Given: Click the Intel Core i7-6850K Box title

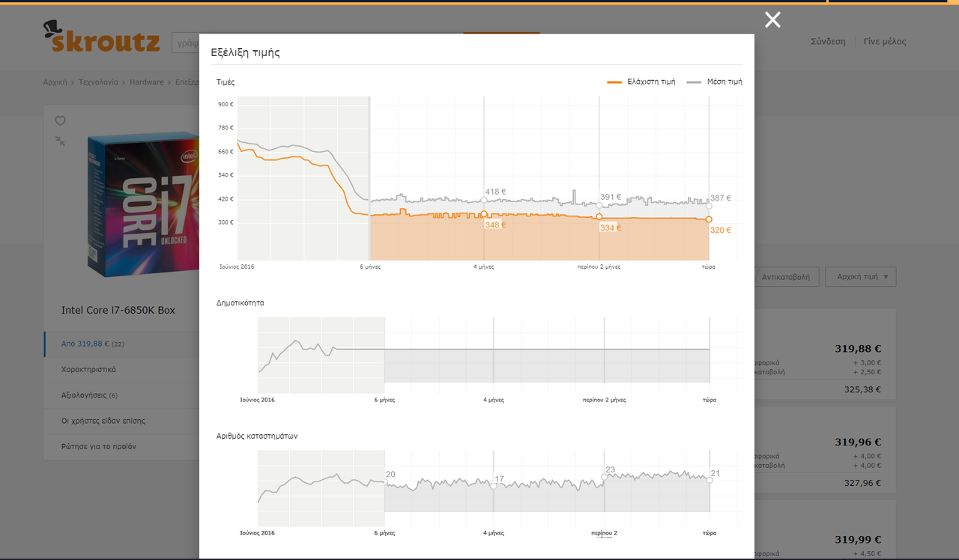Looking at the screenshot, I should point(118,310).
